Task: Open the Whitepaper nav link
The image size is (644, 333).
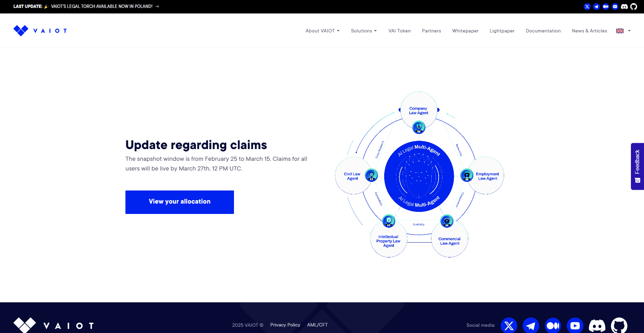Action: [x=465, y=31]
